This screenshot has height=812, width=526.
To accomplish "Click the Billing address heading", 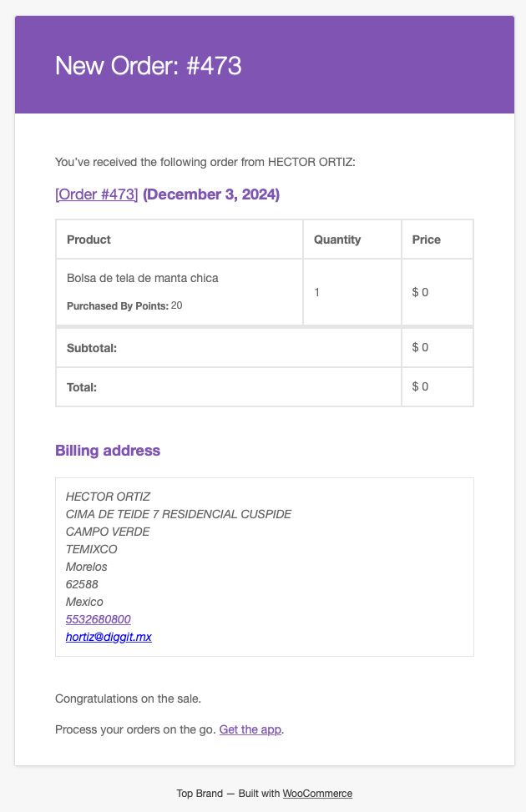I will tap(108, 451).
